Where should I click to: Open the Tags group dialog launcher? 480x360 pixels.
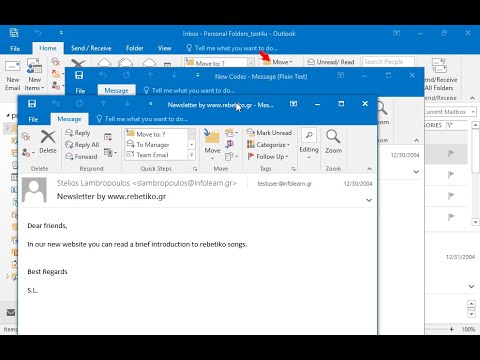pyautogui.click(x=293, y=169)
